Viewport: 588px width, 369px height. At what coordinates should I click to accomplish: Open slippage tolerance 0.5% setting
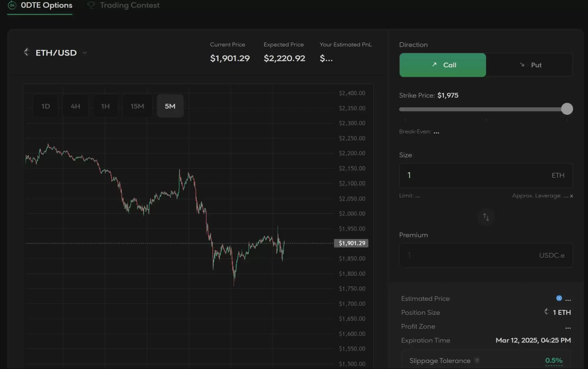point(554,360)
